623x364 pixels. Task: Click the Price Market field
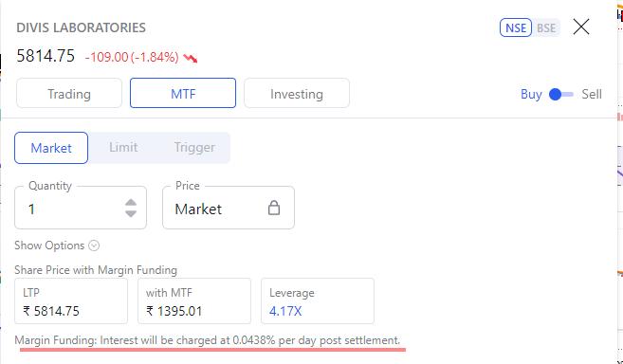click(229, 208)
